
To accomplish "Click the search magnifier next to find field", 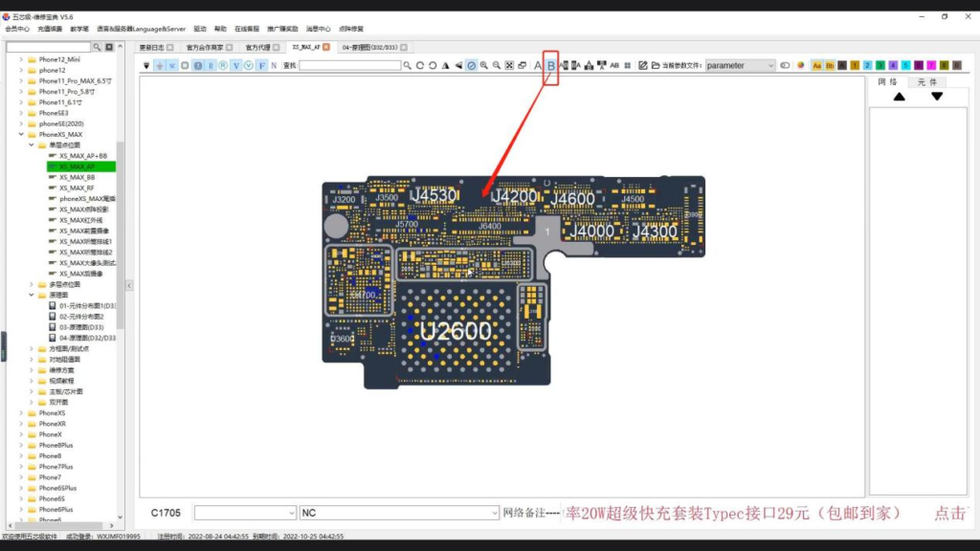I will coord(408,66).
